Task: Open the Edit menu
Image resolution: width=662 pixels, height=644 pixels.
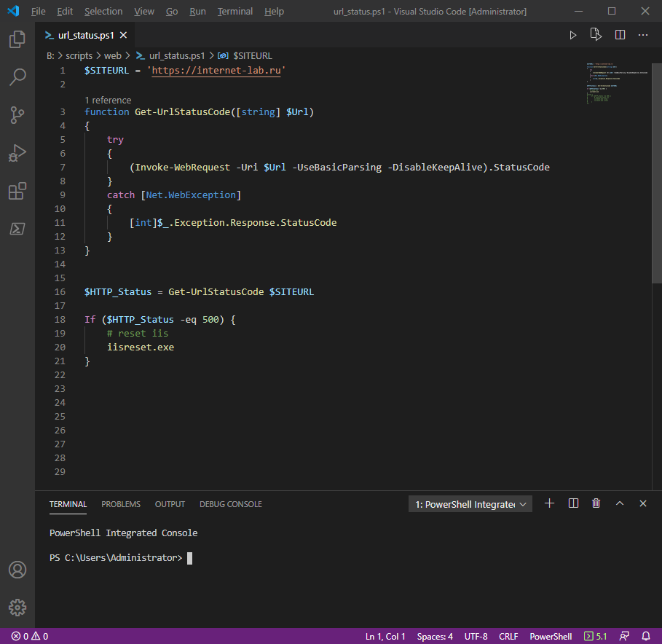Action: pos(65,12)
